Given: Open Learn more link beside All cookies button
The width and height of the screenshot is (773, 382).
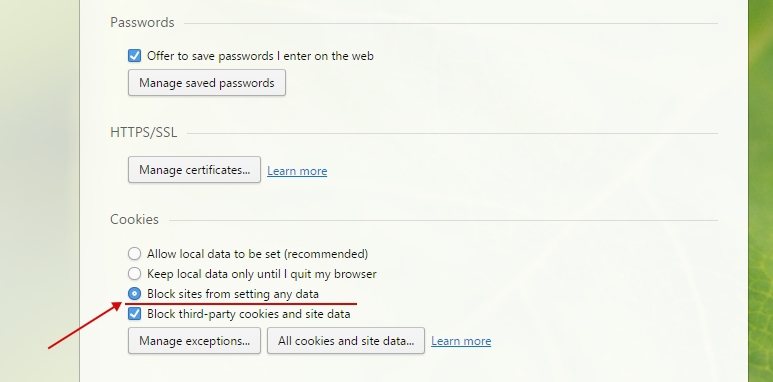Looking at the screenshot, I should pyautogui.click(x=461, y=341).
